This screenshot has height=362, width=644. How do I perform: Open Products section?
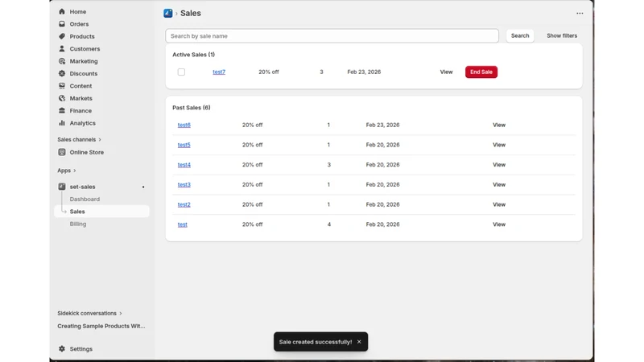[82, 36]
